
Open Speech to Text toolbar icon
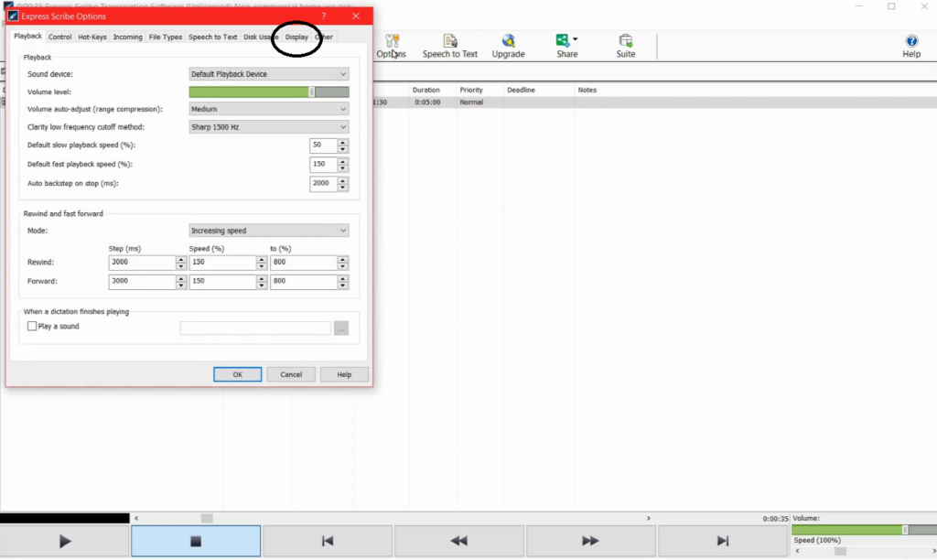point(450,46)
